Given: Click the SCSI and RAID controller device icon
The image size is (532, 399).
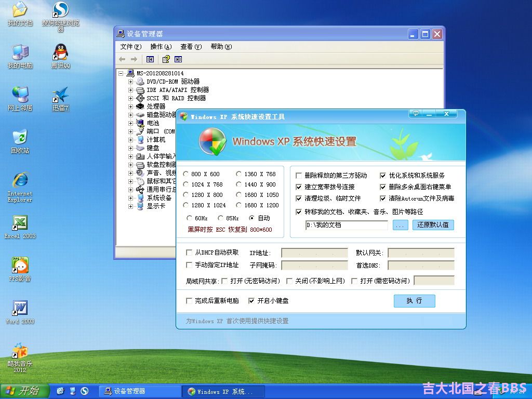Looking at the screenshot, I should [140, 98].
